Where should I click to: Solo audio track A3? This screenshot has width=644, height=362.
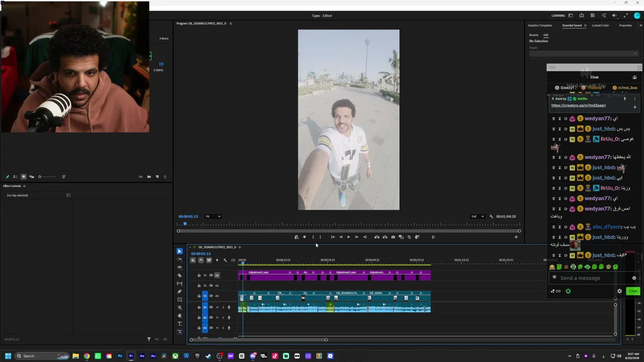(223, 328)
